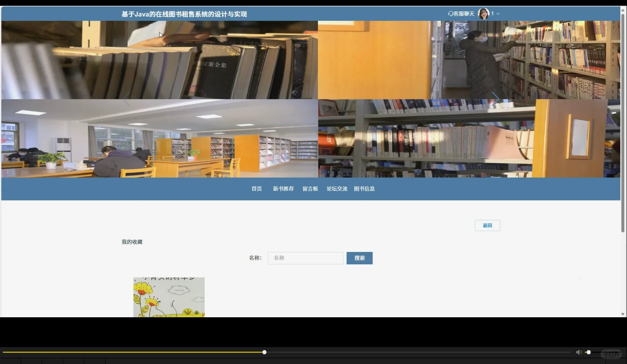Click the scrollbar up arrow
The width and height of the screenshot is (627, 364).
(x=623, y=10)
